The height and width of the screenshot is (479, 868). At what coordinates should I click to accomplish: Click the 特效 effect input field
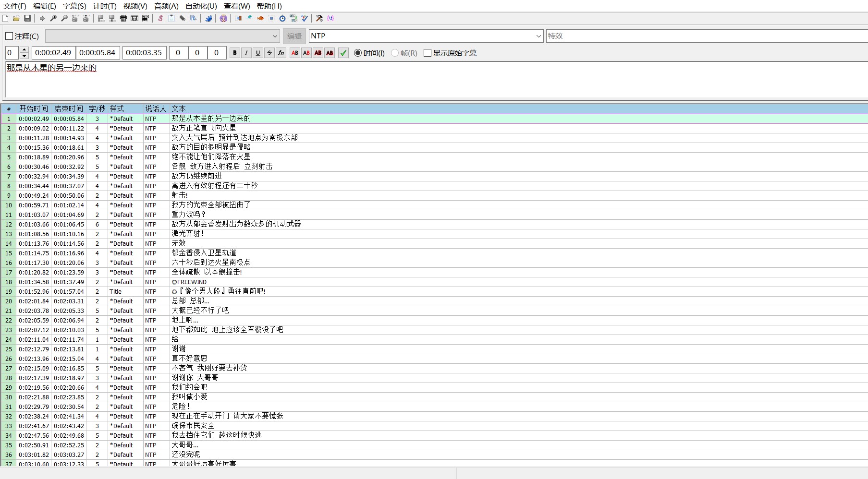point(707,36)
